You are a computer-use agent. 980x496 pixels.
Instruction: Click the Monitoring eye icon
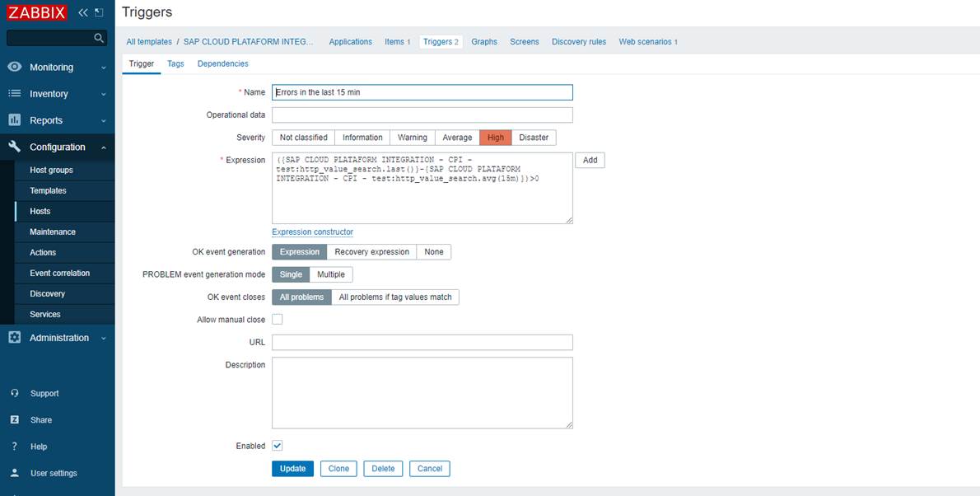[14, 67]
